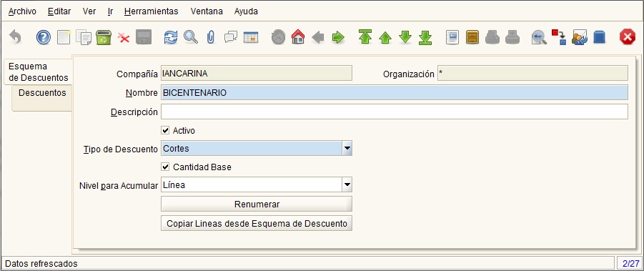The image size is (644, 271).
Task: Jump to the first record icon
Action: pyautogui.click(x=365, y=37)
